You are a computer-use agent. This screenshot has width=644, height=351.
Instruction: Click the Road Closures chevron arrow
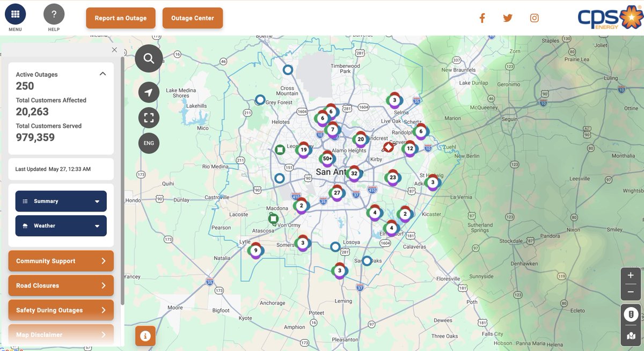(104, 286)
